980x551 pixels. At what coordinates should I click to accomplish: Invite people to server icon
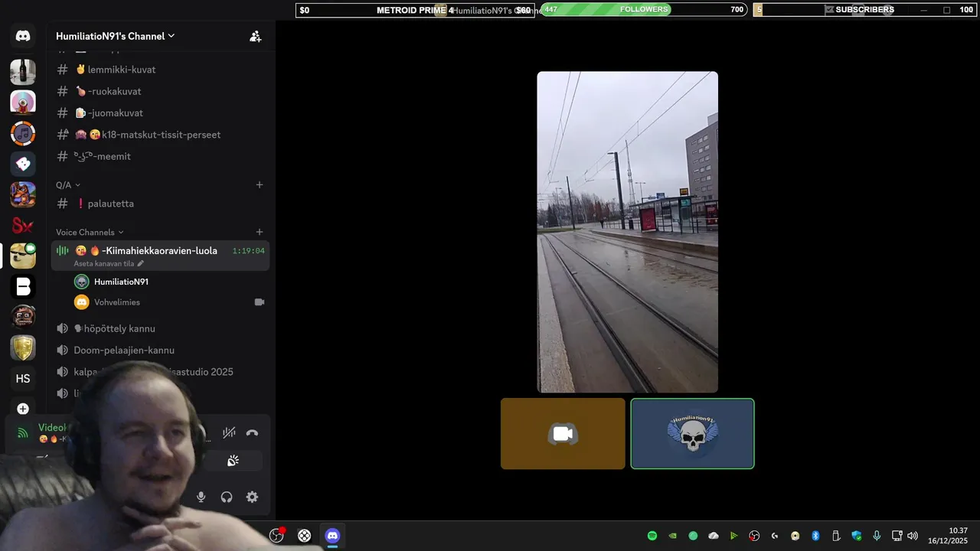pos(256,36)
